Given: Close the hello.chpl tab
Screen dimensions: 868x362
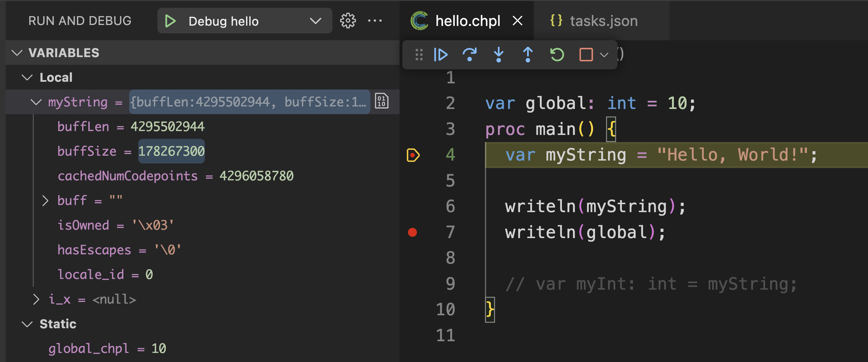Looking at the screenshot, I should click(517, 21).
